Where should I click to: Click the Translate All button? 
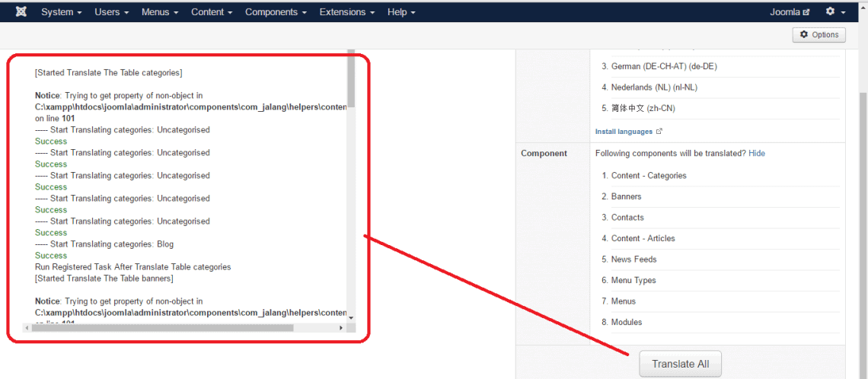pos(680,364)
